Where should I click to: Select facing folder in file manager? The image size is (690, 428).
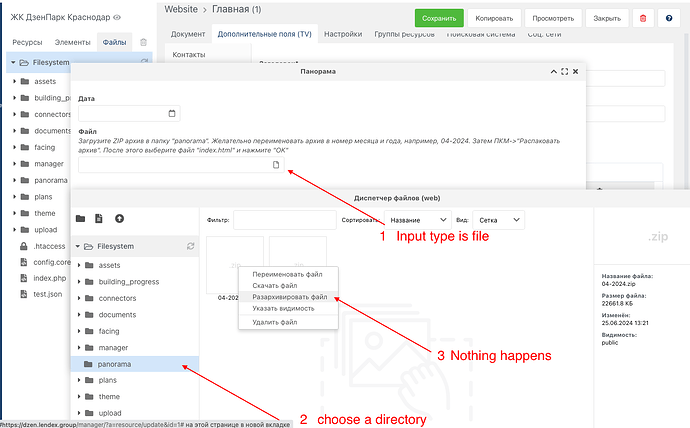coord(109,331)
